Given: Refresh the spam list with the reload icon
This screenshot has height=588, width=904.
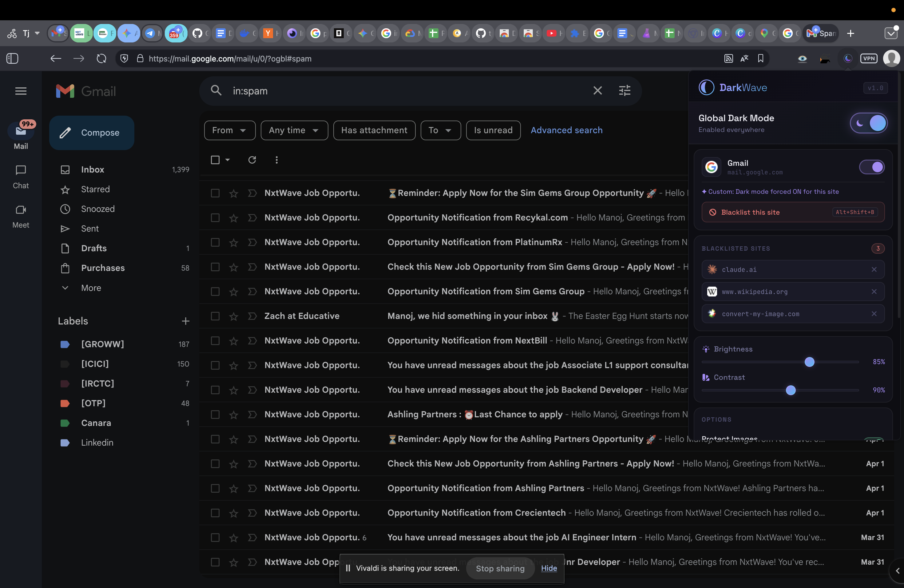Looking at the screenshot, I should [252, 160].
